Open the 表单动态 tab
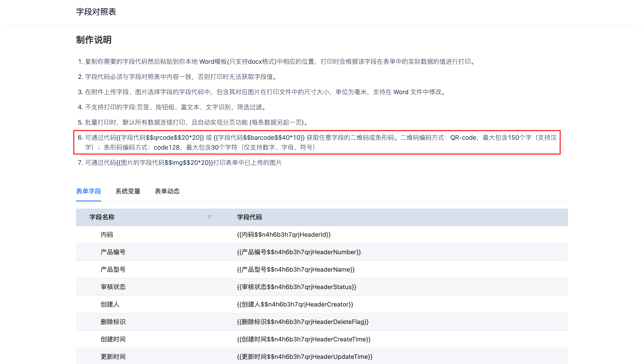 pyautogui.click(x=167, y=191)
